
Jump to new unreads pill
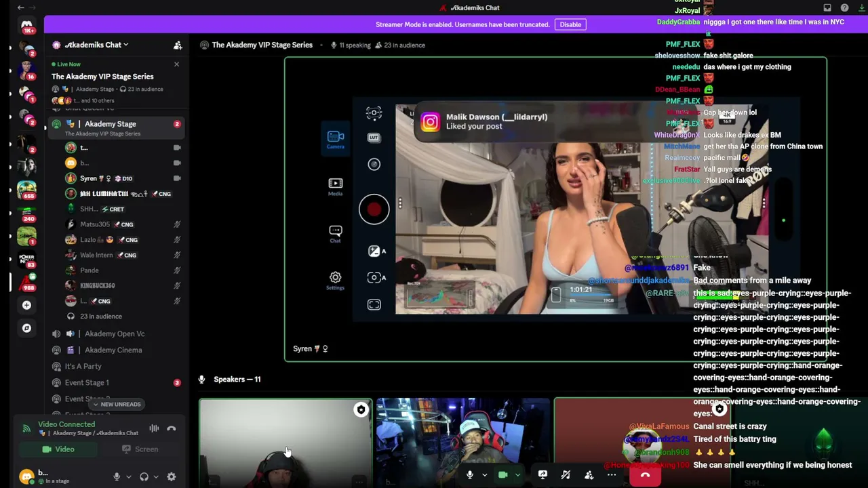click(x=116, y=404)
